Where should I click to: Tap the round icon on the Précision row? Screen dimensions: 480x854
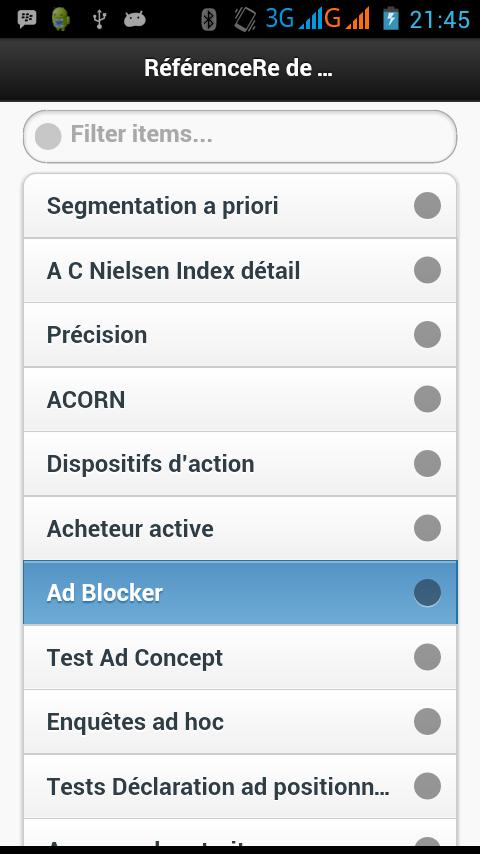pyautogui.click(x=427, y=334)
